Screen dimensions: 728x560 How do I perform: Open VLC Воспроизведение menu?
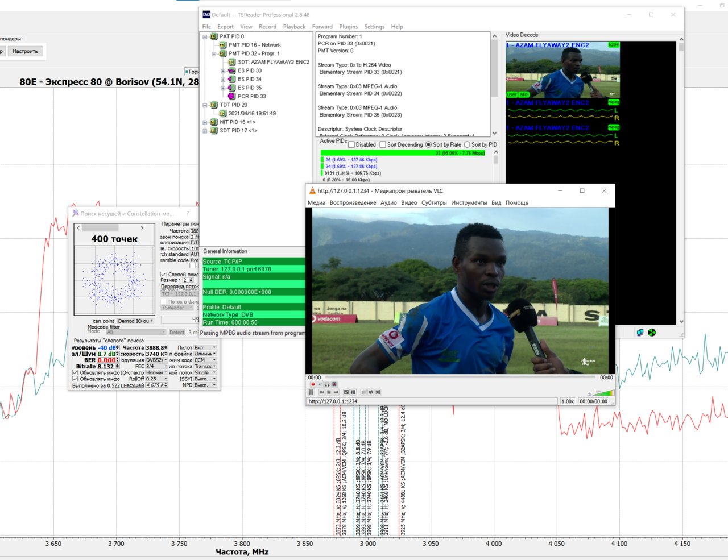[x=353, y=202]
